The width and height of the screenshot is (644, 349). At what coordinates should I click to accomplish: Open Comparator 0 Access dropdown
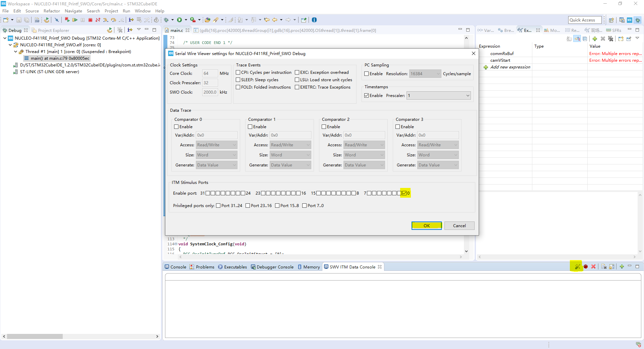pyautogui.click(x=217, y=145)
